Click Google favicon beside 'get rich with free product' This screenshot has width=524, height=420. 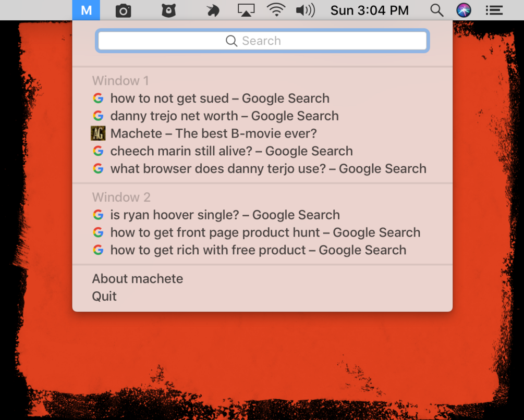click(x=98, y=250)
